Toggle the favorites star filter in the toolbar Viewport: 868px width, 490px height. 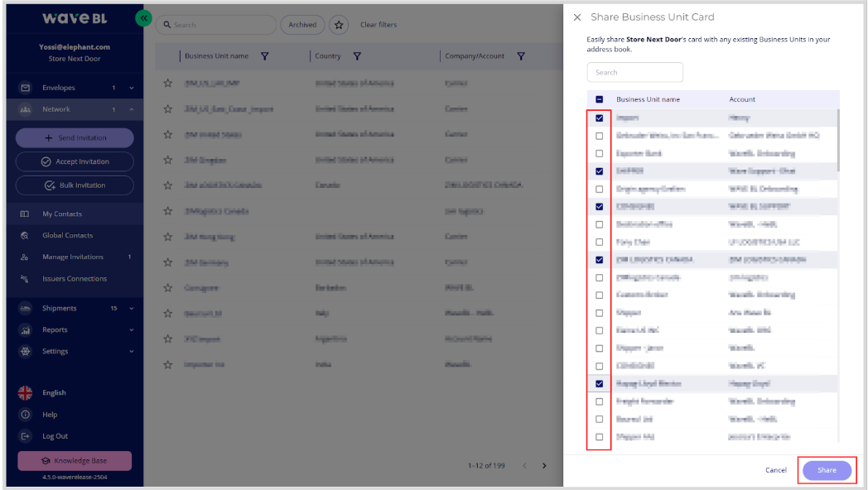click(339, 25)
